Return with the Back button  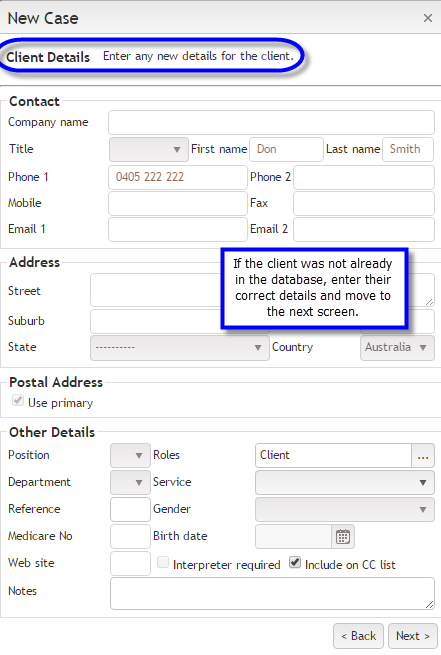point(358,636)
